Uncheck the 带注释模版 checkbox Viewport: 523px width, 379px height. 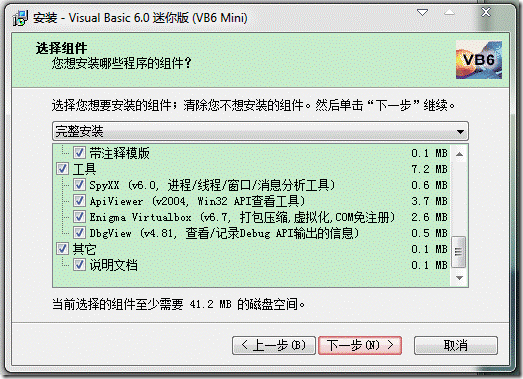click(x=79, y=153)
